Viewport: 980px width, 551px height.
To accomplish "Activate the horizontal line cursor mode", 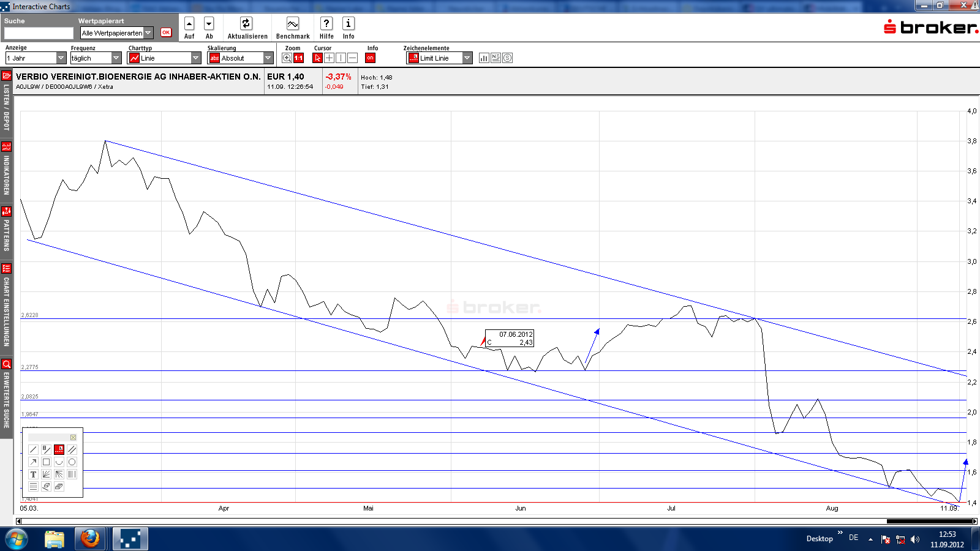I will 352,58.
